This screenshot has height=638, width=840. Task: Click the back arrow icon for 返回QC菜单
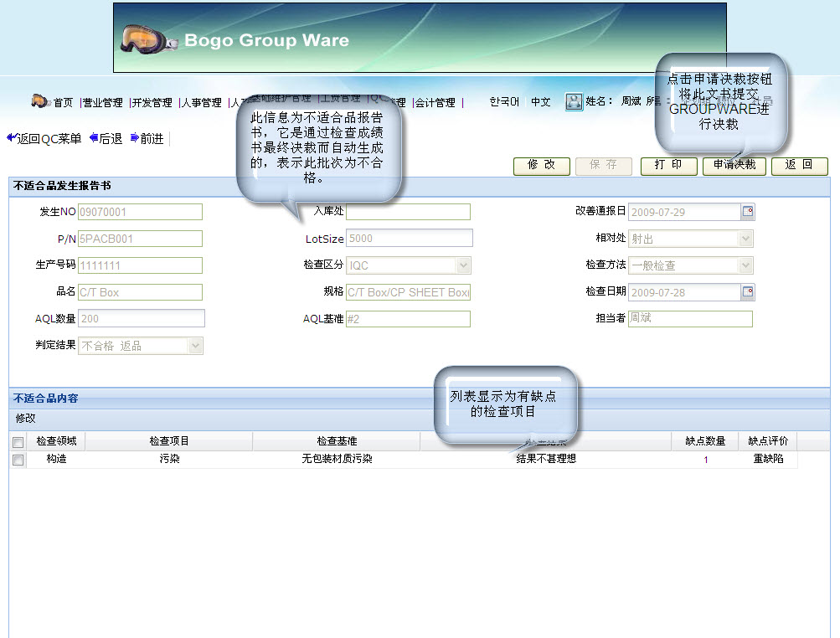click(x=10, y=137)
